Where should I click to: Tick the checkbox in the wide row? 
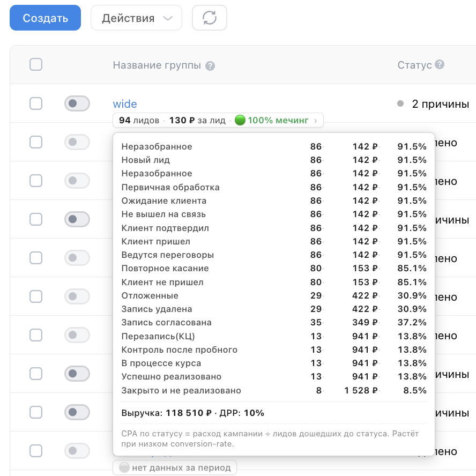pyautogui.click(x=36, y=103)
